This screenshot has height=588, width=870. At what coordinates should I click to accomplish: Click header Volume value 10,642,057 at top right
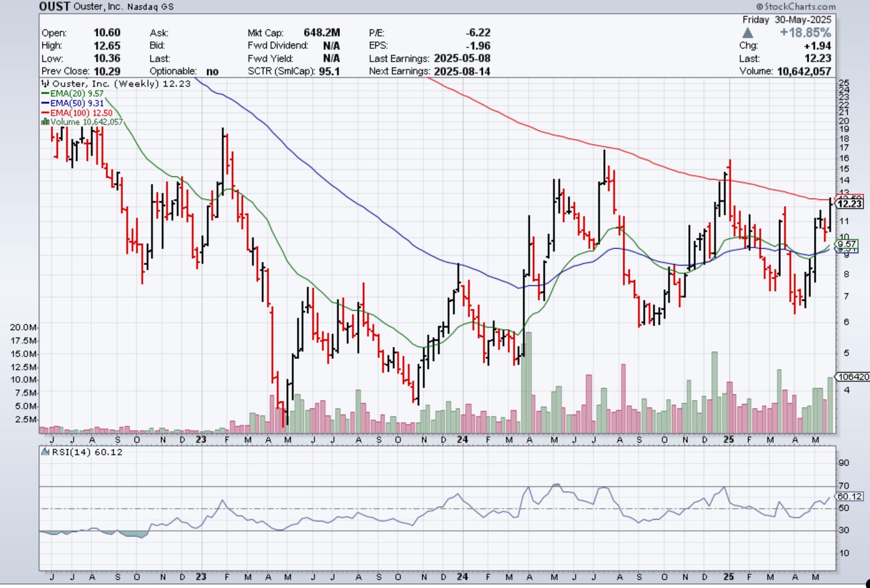[804, 71]
